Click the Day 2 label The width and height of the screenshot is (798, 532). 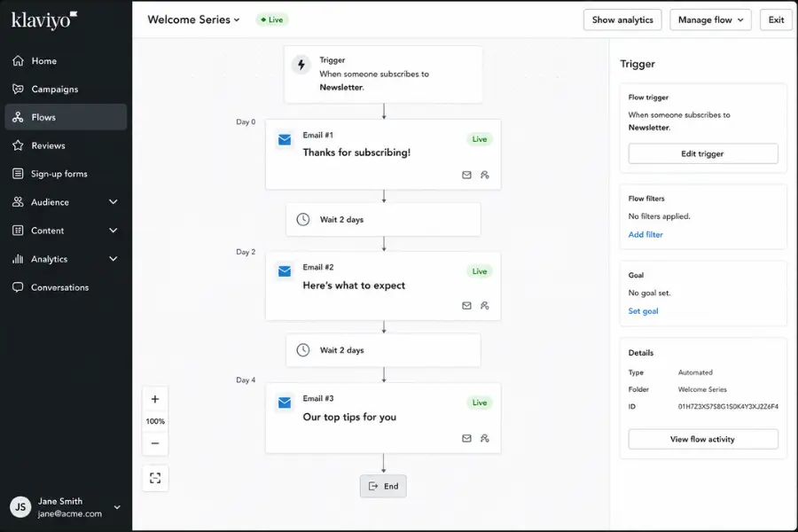pos(246,252)
